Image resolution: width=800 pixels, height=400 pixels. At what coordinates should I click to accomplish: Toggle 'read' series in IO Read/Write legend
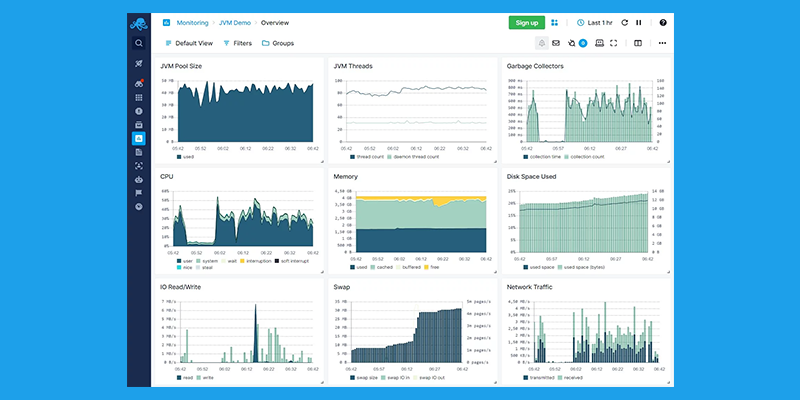click(x=185, y=378)
